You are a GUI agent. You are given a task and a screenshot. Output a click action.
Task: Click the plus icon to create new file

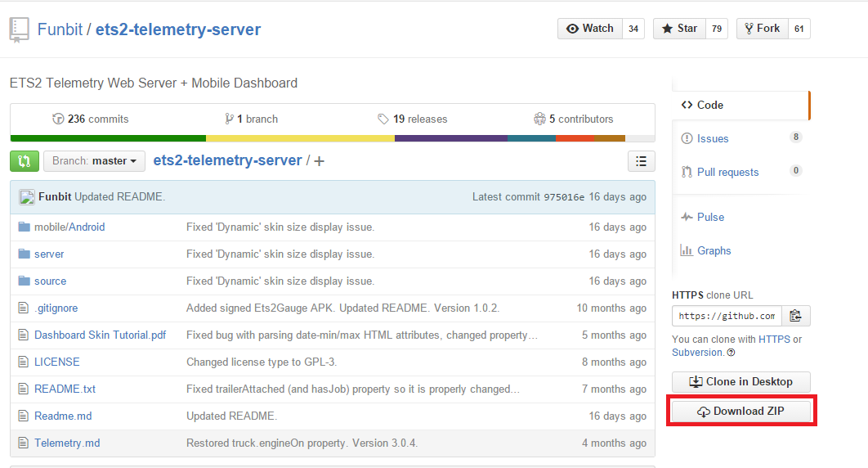(320, 161)
